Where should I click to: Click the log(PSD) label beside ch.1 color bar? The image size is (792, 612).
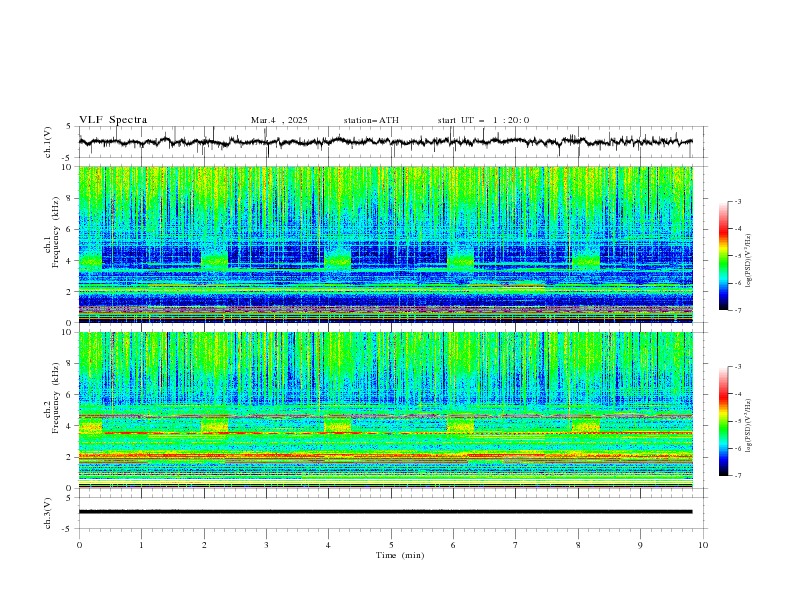pos(748,261)
